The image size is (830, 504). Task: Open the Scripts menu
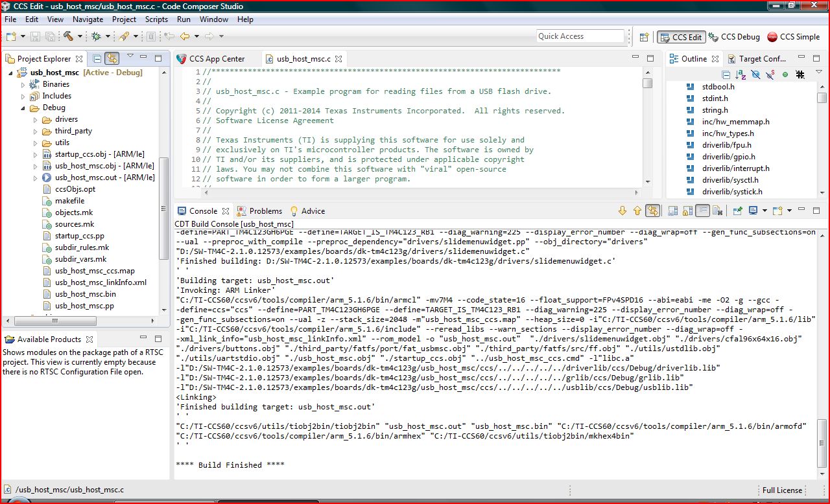156,19
